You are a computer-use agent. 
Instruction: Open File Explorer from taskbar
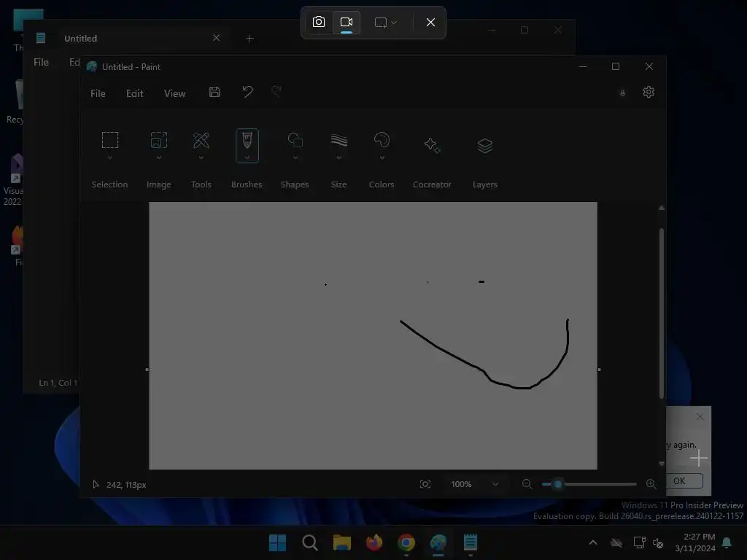pyautogui.click(x=341, y=542)
